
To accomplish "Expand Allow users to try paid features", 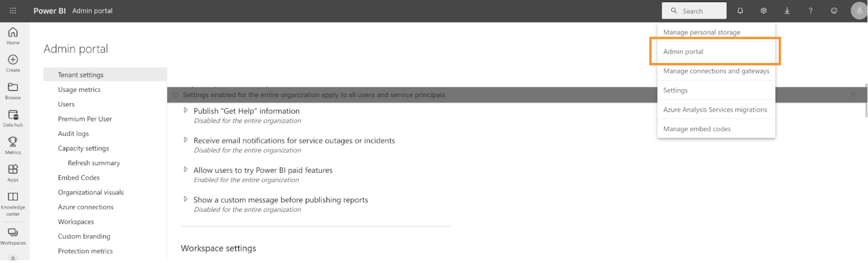I will (x=186, y=169).
